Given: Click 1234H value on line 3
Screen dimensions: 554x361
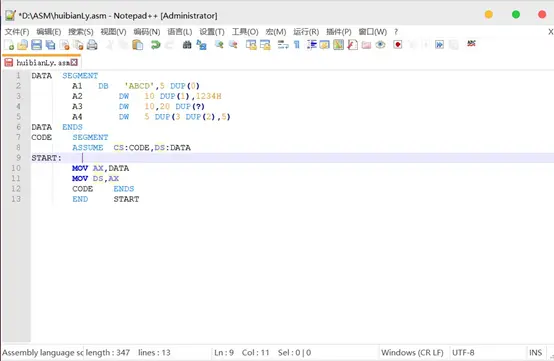Looking at the screenshot, I should 208,96.
